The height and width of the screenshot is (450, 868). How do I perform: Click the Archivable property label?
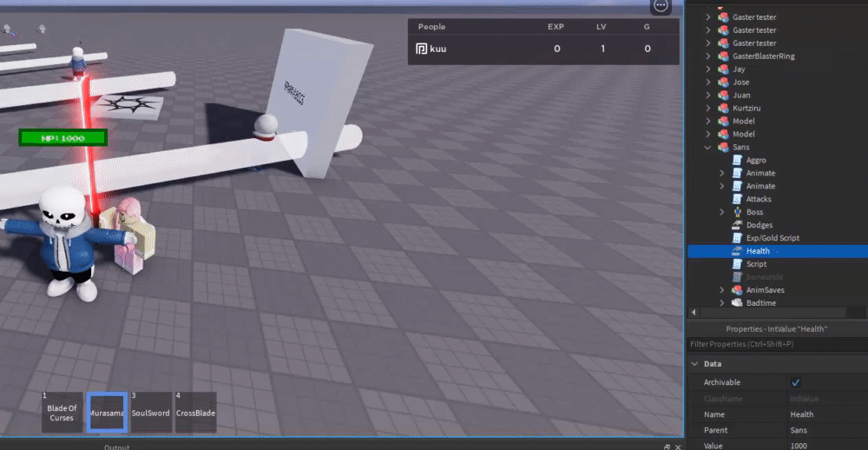[722, 382]
